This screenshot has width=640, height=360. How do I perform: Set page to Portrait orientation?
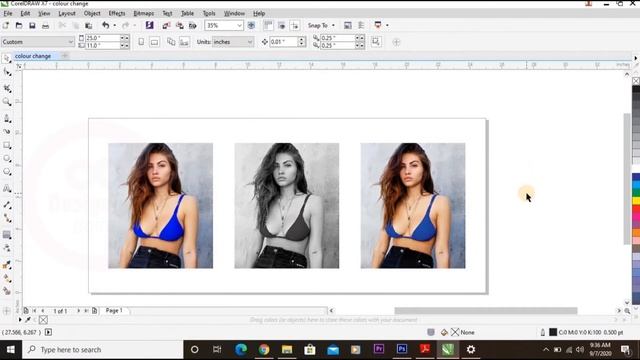pyautogui.click(x=141, y=42)
